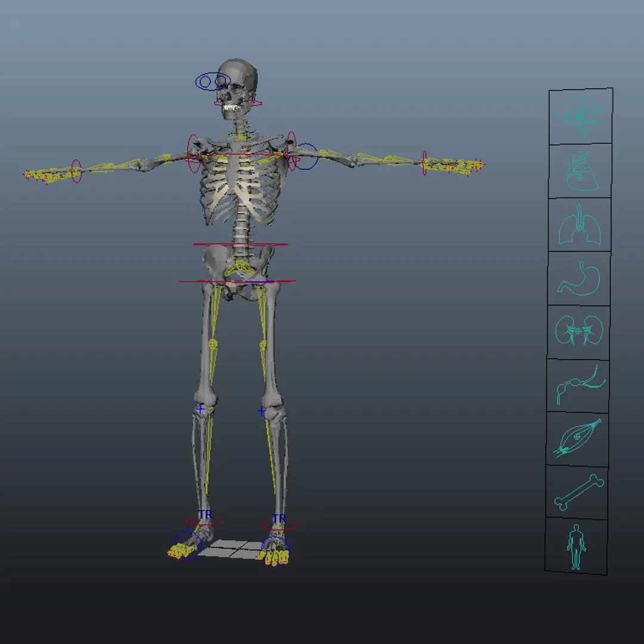
Task: Pick the blue circle control beside the shoulder
Action: click(307, 156)
